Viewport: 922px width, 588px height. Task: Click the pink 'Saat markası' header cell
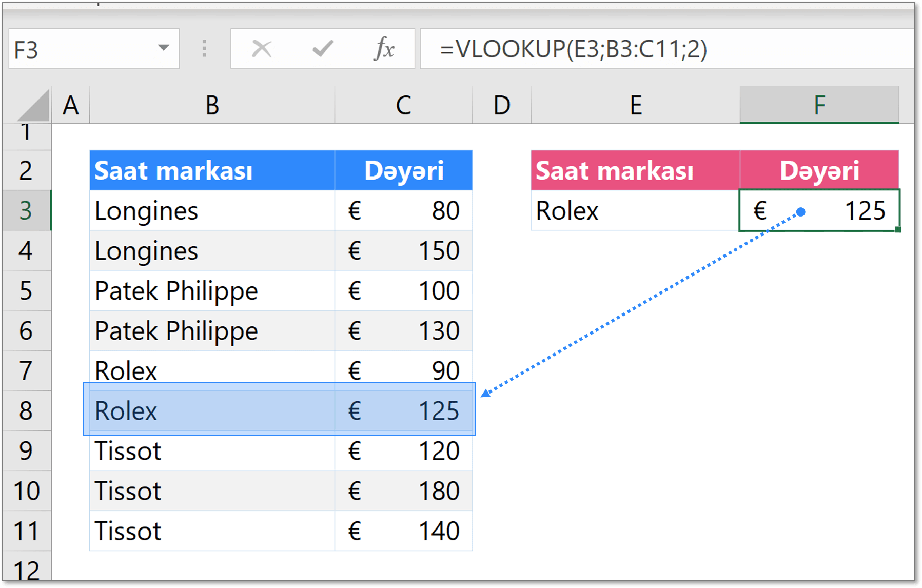click(635, 170)
